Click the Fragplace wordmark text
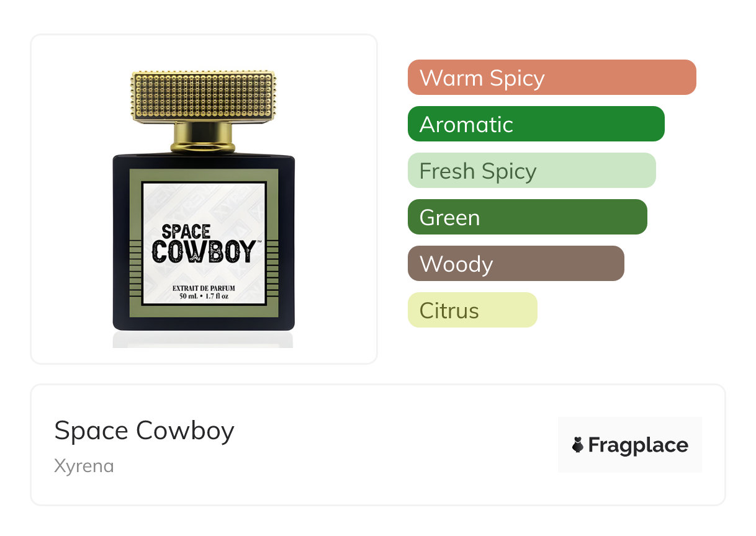 click(x=638, y=445)
